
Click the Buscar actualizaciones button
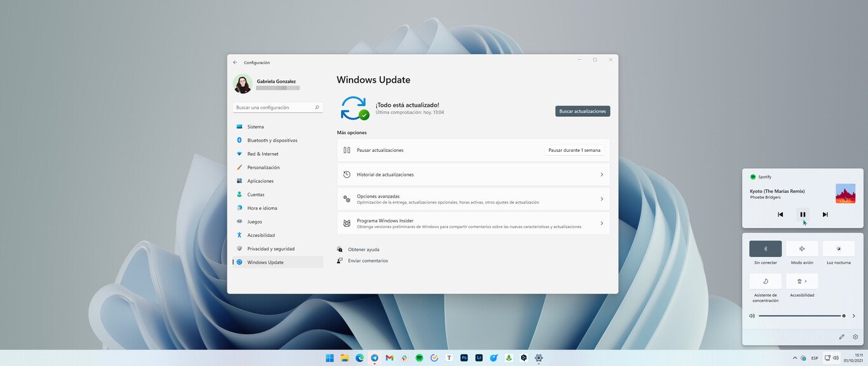click(582, 111)
